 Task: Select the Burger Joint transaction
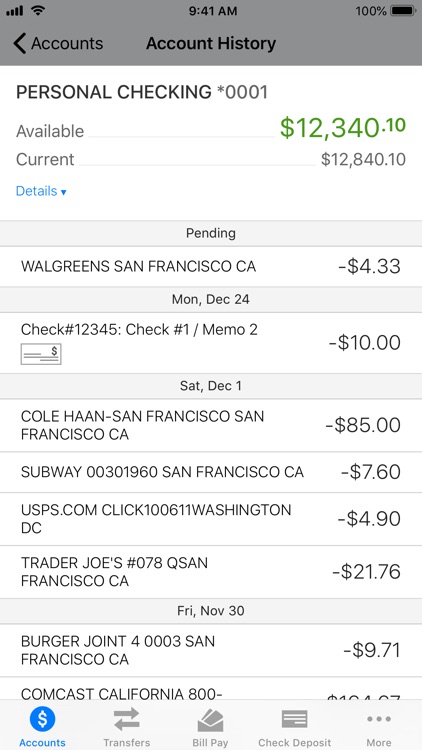[x=211, y=650]
